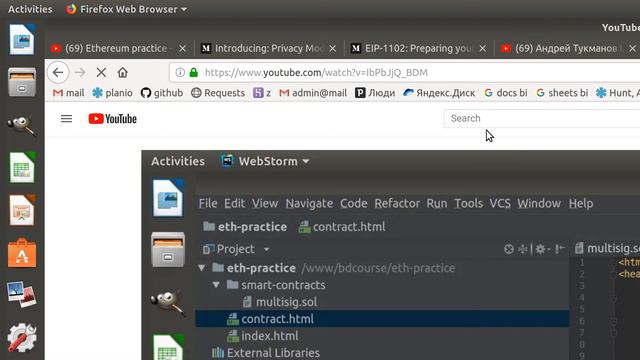The height and width of the screenshot is (360, 640).
Task: Open the mail bookmark
Action: click(69, 93)
